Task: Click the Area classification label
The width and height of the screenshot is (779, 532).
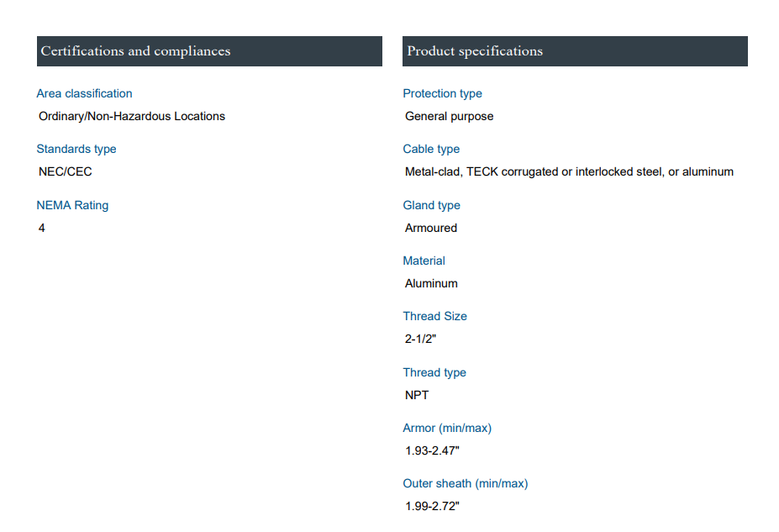Action: click(84, 93)
